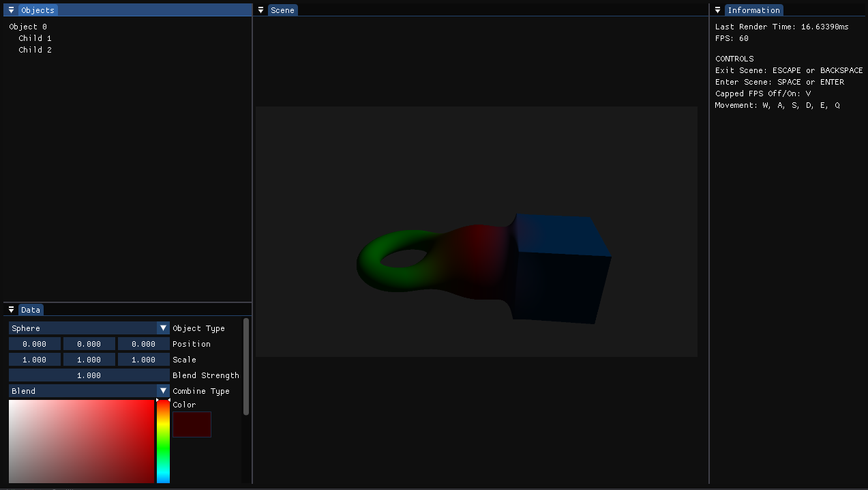
Task: Collapse the Data panel via its chevron icon
Action: 10,309
